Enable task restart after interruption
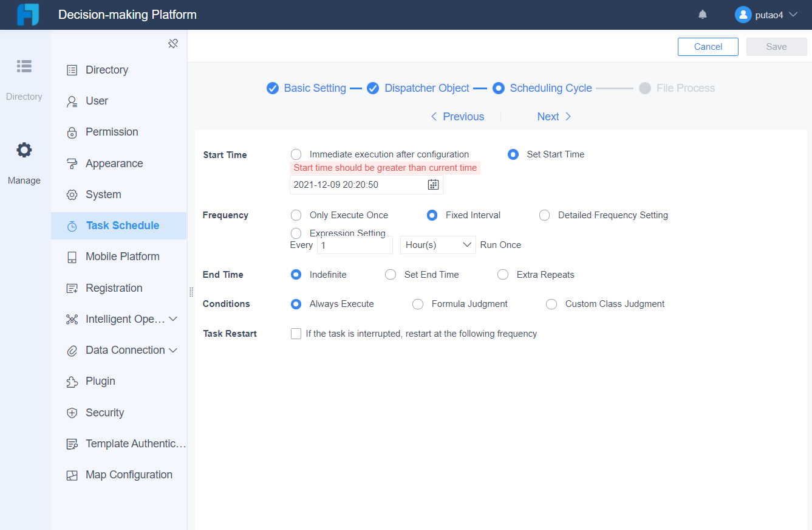812x530 pixels. [296, 333]
